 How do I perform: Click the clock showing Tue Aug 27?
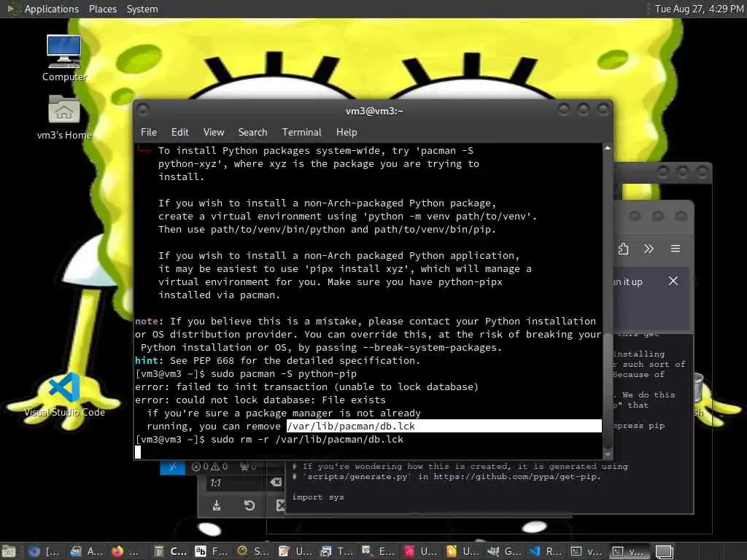699,9
